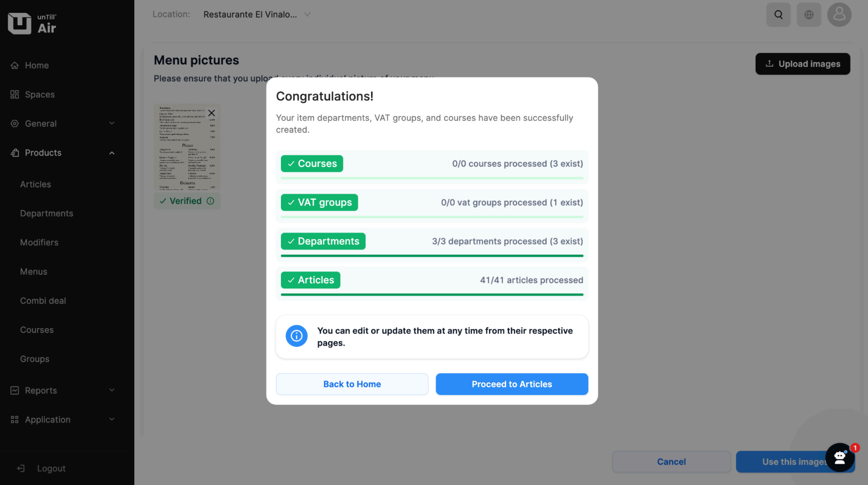This screenshot has width=868, height=485.
Task: Click the Back to Home button
Action: click(x=352, y=384)
